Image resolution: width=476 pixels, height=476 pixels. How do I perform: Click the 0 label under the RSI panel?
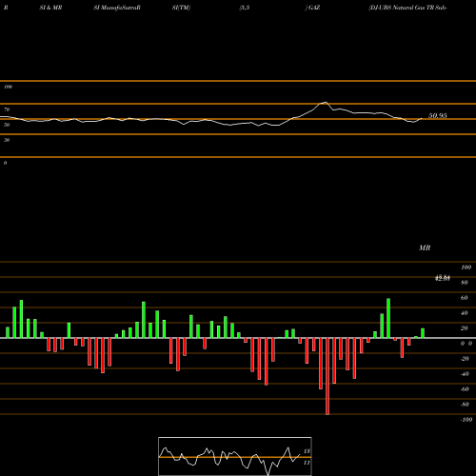5,163
